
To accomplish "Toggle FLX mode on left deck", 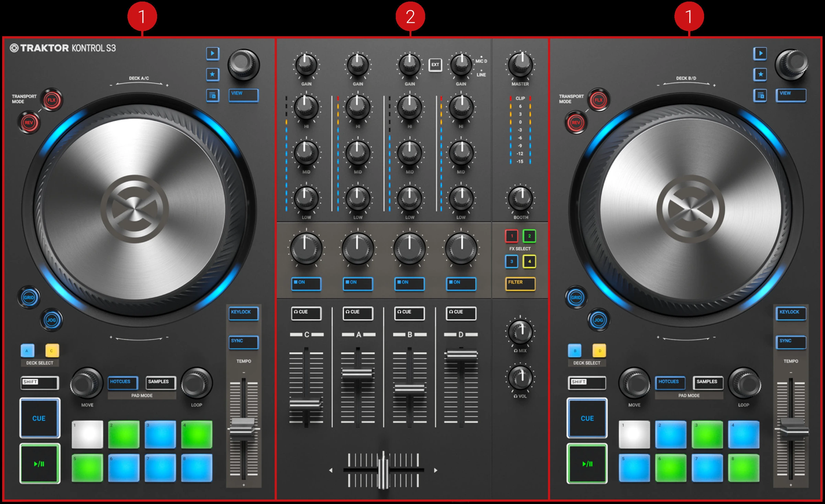I will (52, 100).
